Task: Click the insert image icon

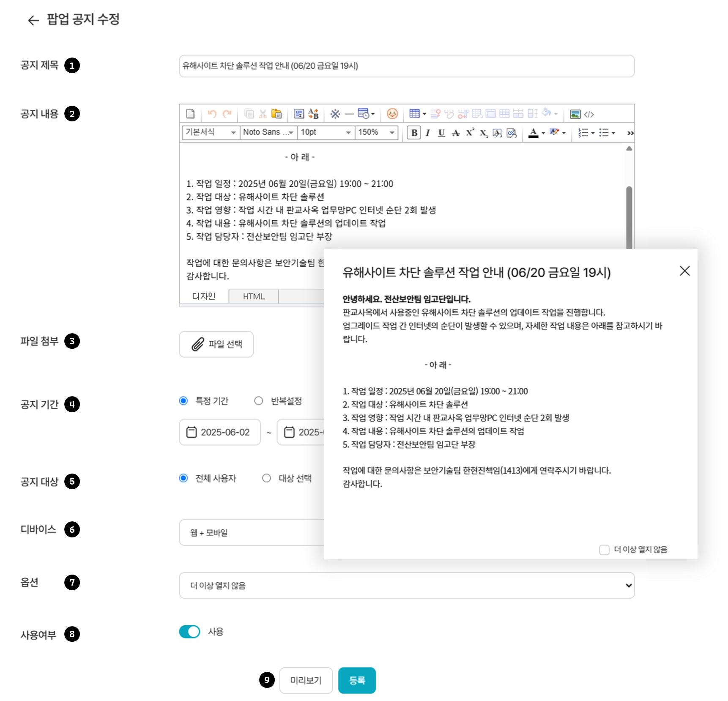Action: pyautogui.click(x=575, y=114)
